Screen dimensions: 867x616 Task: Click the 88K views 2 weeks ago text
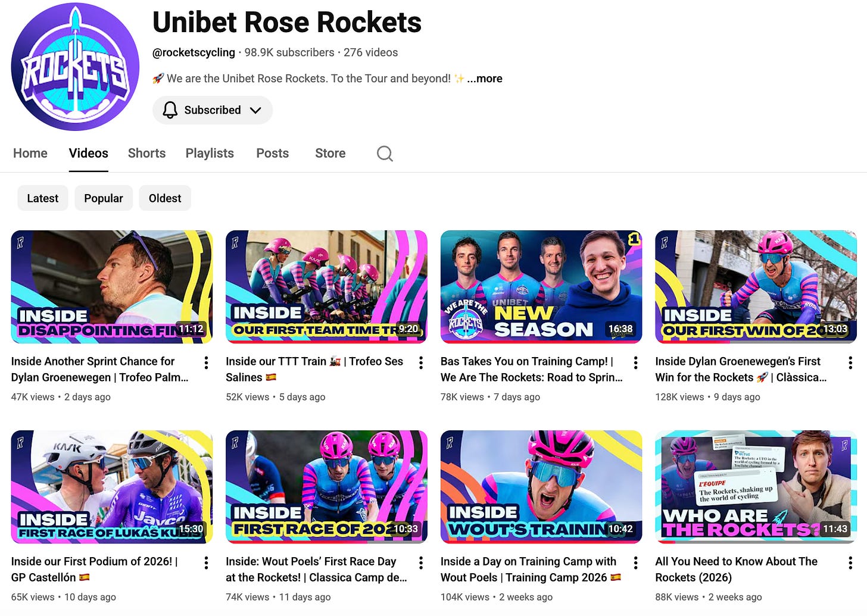709,597
